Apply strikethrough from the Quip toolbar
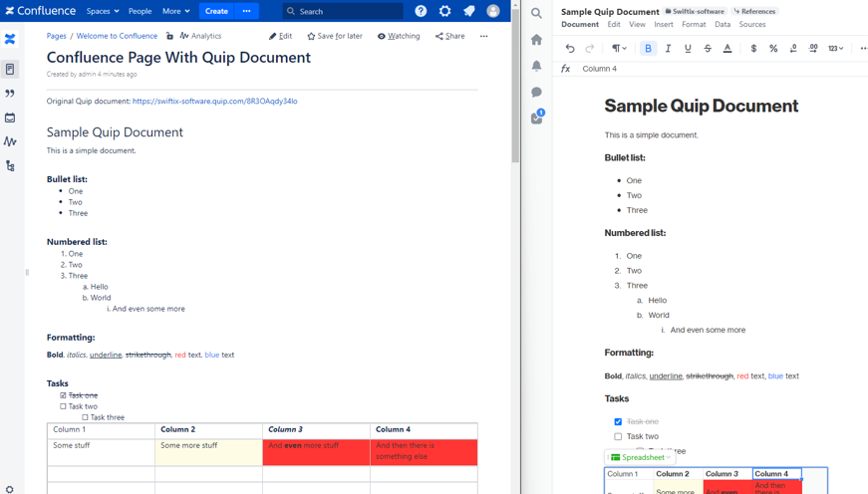This screenshot has width=868, height=494. [x=708, y=48]
